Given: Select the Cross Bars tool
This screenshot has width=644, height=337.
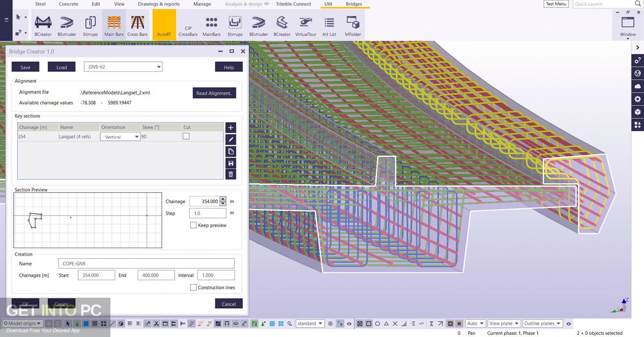Looking at the screenshot, I should coord(137,26).
